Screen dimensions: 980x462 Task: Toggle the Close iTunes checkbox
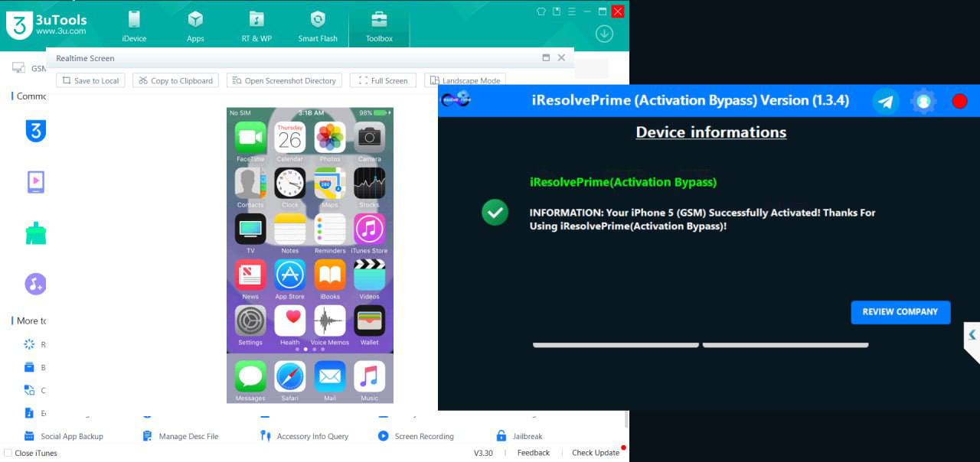(8, 453)
